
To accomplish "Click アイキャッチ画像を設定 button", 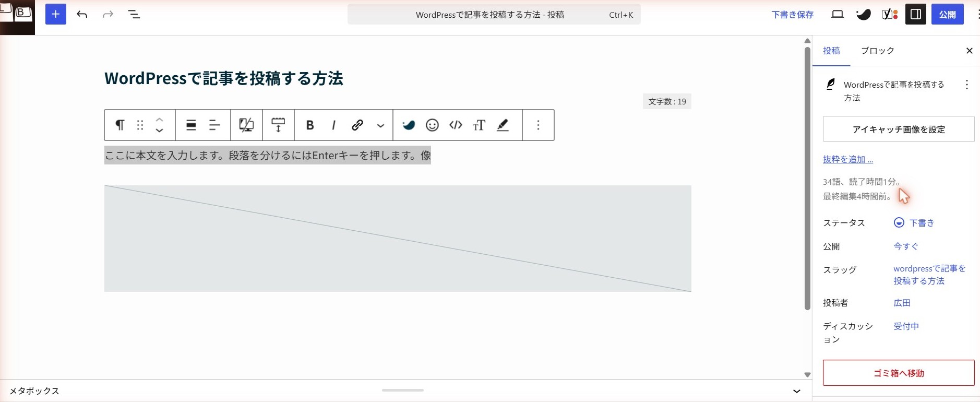I will pos(899,129).
